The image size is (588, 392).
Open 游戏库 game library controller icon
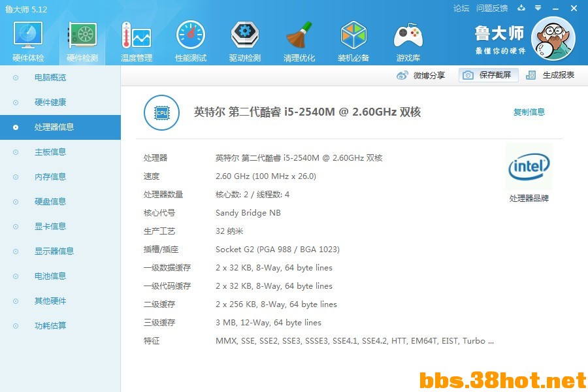coord(408,41)
